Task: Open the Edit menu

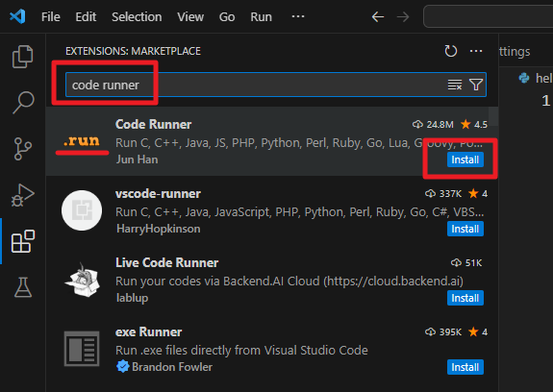Action: coord(86,16)
